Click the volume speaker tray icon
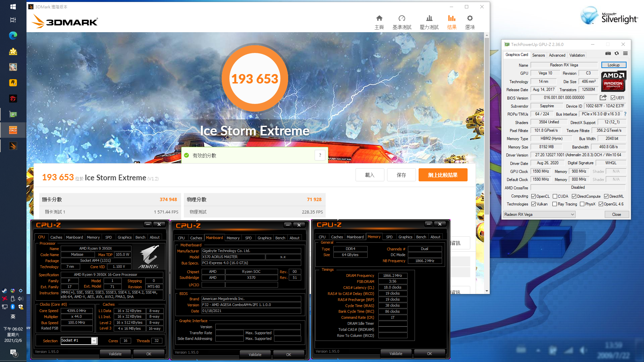This screenshot has width=644, height=362. pyautogui.click(x=20, y=299)
